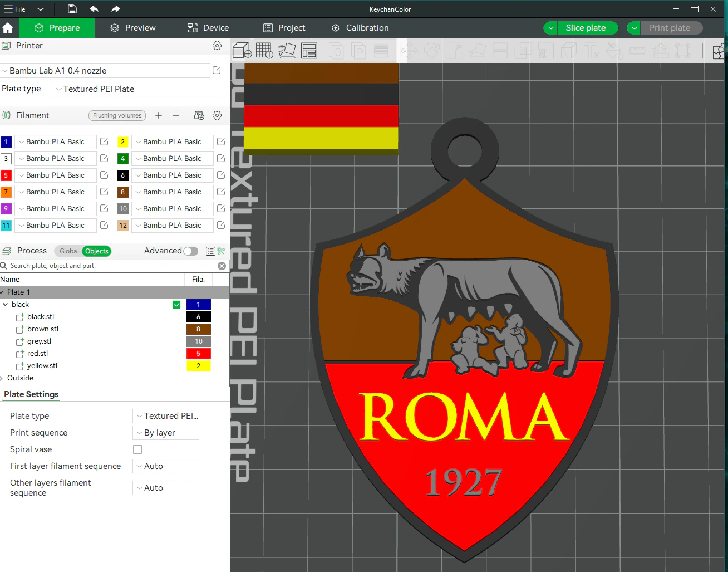
Task: Click the Print plate button
Action: (x=672, y=28)
